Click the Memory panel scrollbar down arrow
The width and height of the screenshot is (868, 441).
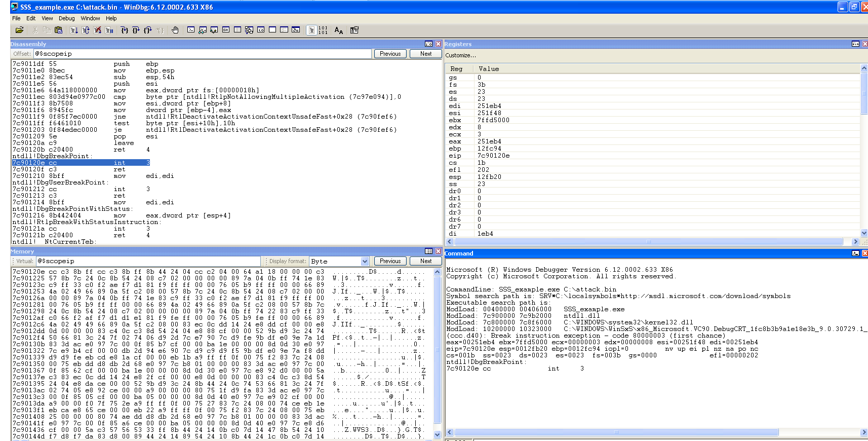tap(438, 435)
